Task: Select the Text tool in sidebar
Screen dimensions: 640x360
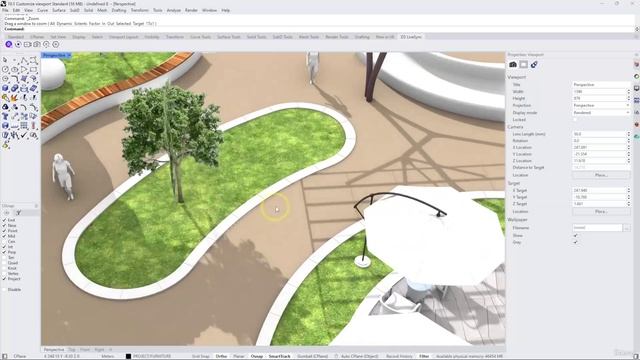Action: pyautogui.click(x=5, y=116)
